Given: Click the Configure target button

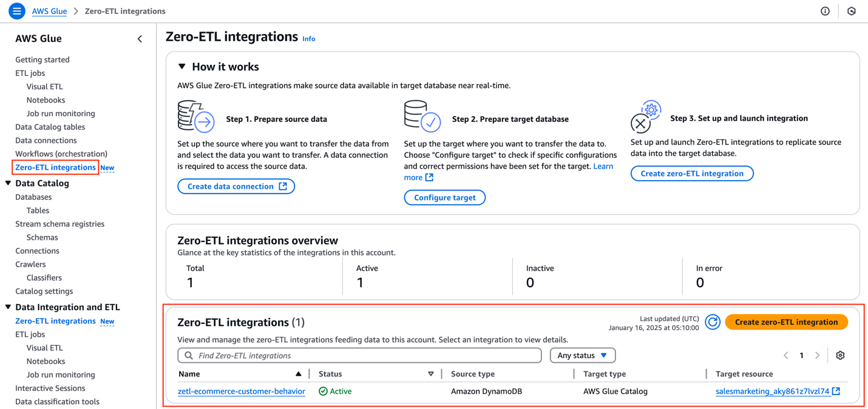Looking at the screenshot, I should pos(444,198).
